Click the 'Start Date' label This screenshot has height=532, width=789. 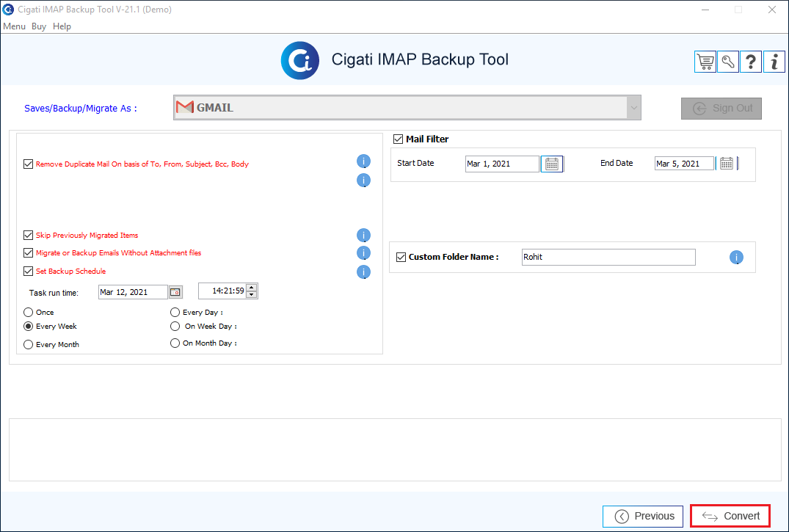[x=415, y=163]
